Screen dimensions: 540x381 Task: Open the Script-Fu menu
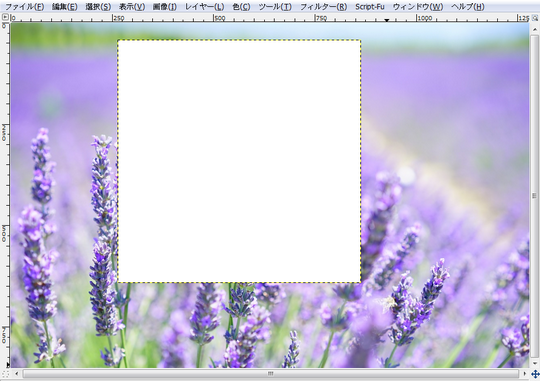pos(370,7)
